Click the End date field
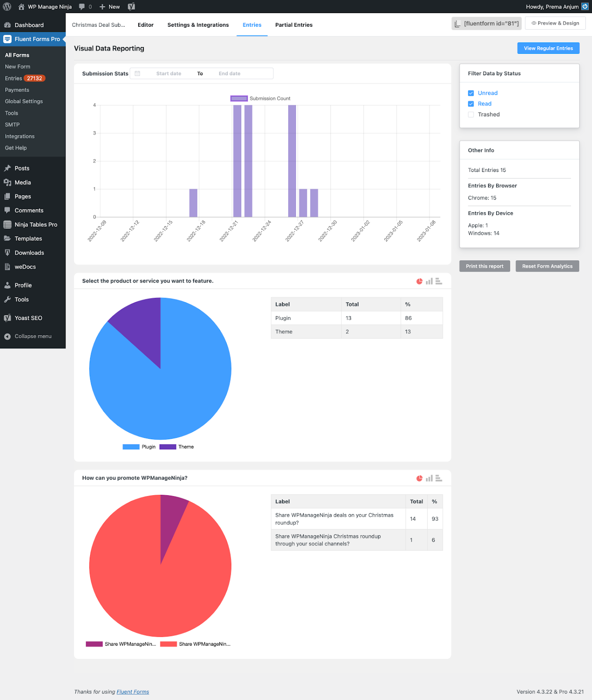Screen dimensions: 592x700 230,73
